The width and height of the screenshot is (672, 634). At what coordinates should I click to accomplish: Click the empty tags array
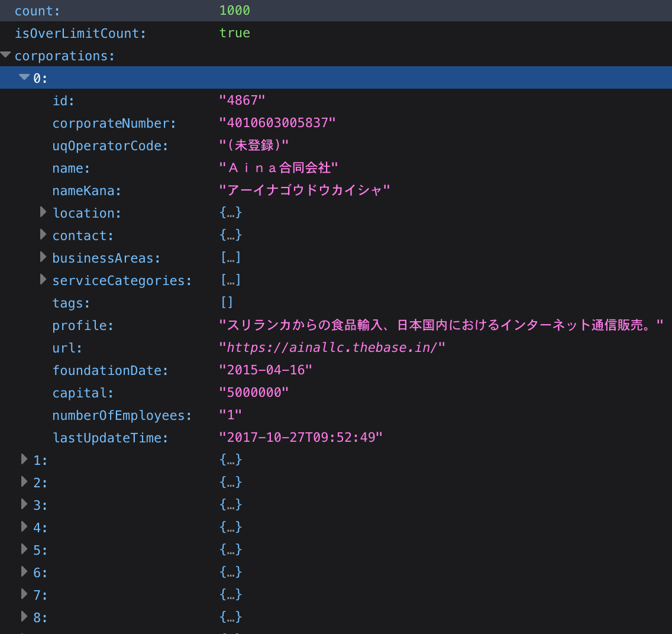tap(227, 303)
